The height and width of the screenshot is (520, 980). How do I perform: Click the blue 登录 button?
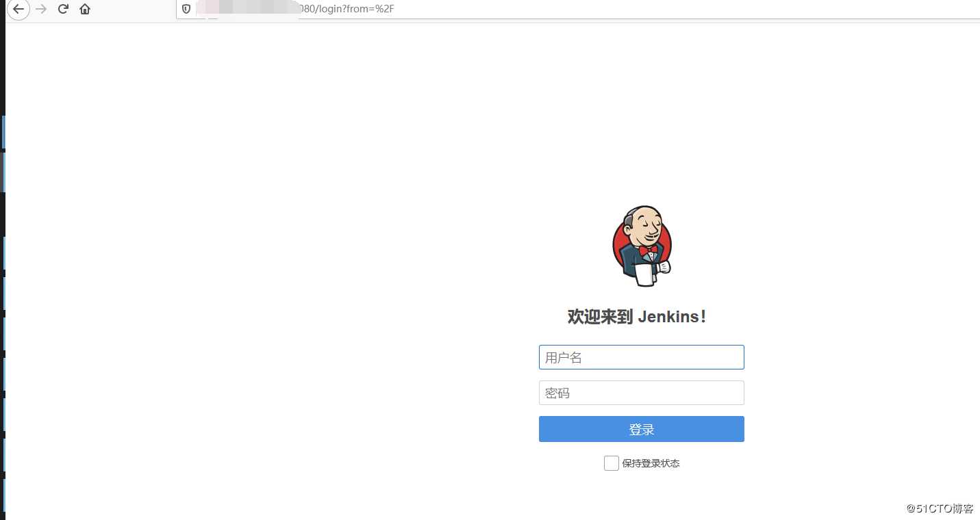(642, 429)
